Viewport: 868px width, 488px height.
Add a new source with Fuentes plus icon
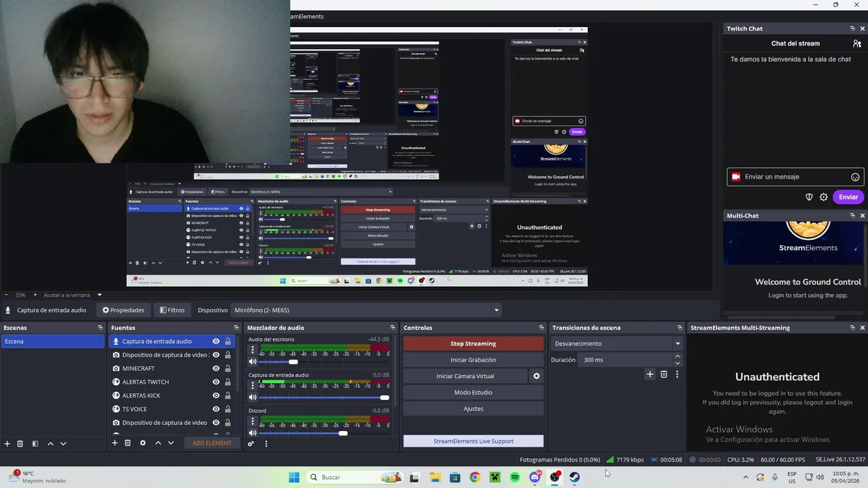pos(115,443)
